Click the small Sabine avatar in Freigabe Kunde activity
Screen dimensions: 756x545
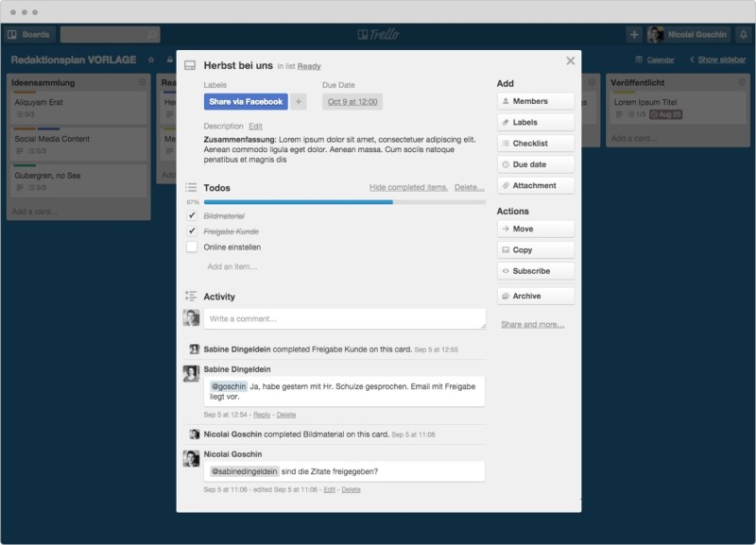pyautogui.click(x=194, y=349)
